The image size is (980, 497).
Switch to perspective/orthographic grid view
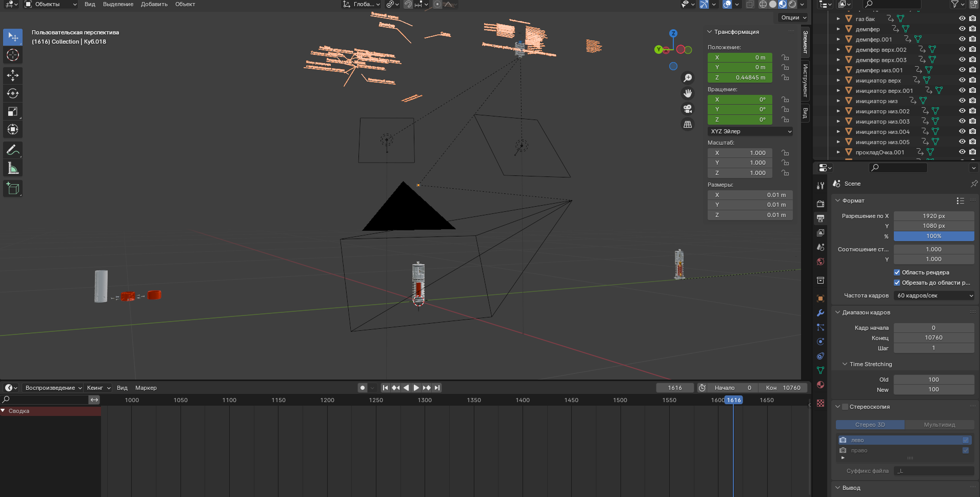pos(688,124)
